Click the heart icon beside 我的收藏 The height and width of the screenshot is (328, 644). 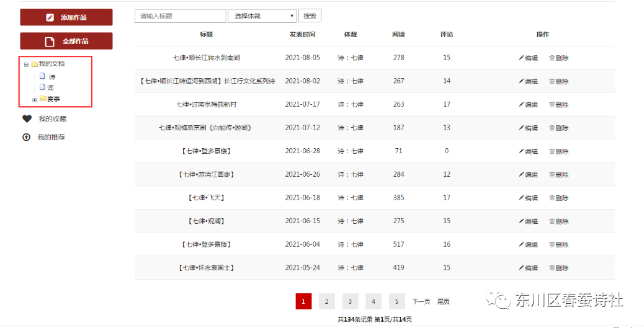(x=27, y=118)
